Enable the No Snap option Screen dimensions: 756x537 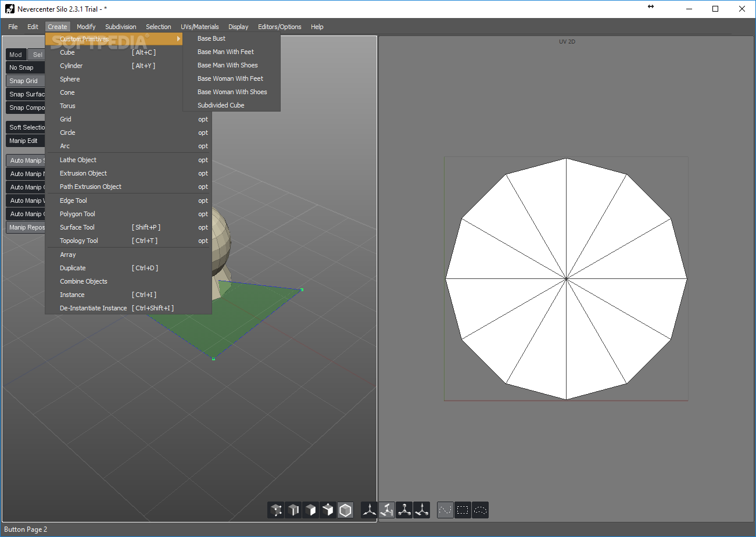(26, 67)
